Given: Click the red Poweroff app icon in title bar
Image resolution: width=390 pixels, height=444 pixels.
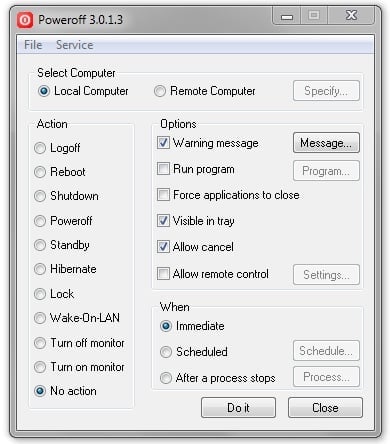Looking at the screenshot, I should coord(25,20).
